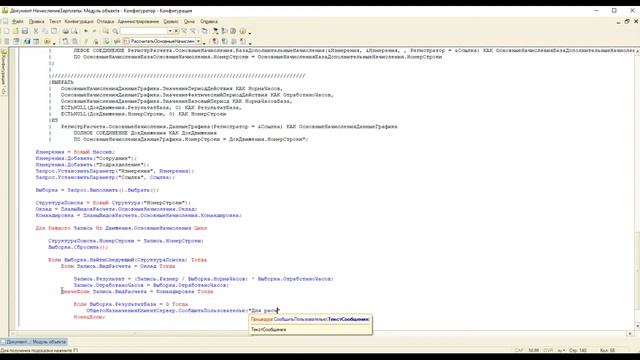Click the second icon in the second toolbar row
640x360 pixels.
(16, 41)
